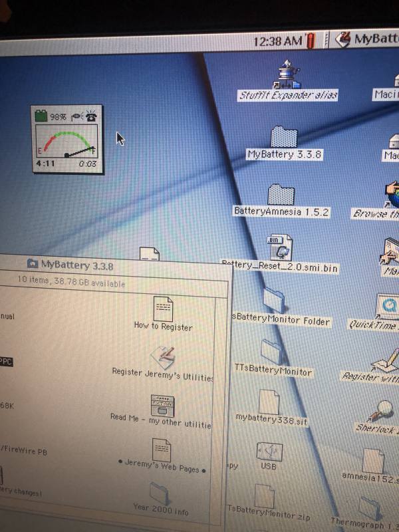Click the telephone icon in battery widget
The image size is (399, 532).
click(x=91, y=116)
